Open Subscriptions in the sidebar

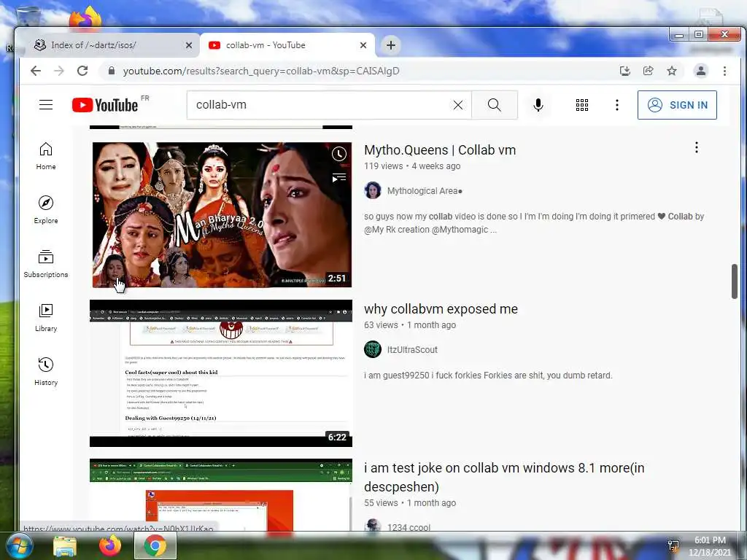tap(46, 264)
